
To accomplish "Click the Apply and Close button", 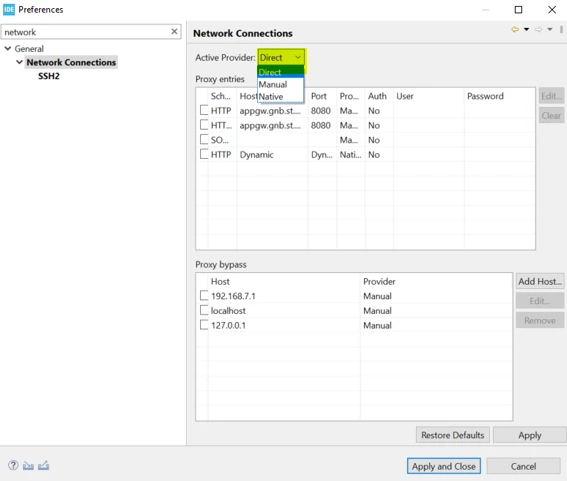I will click(x=444, y=466).
